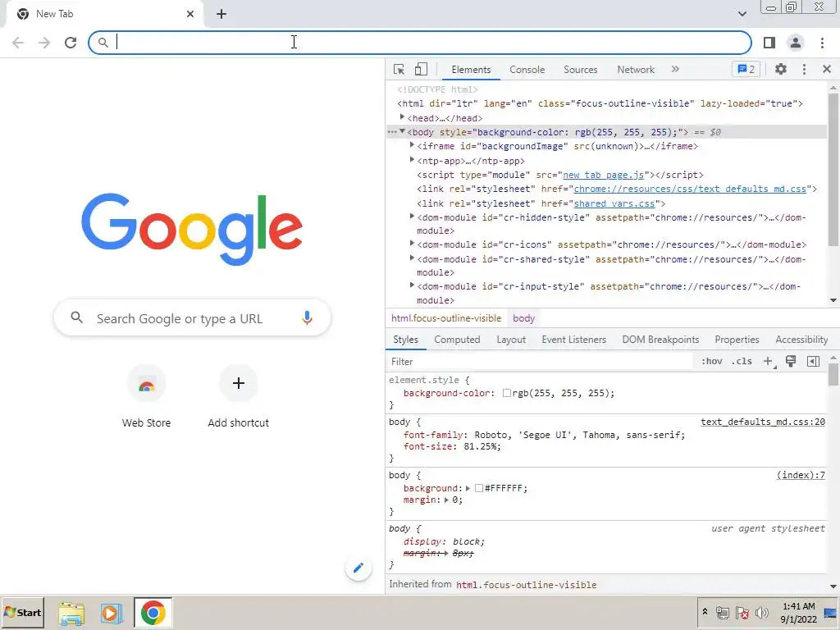This screenshot has height=630, width=840.
Task: Show the computed styles sidebar icon
Action: (x=813, y=361)
